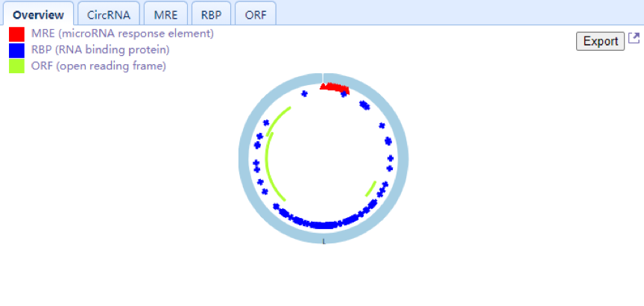This screenshot has width=644, height=306.
Task: Go to the ORF tab
Action: (x=255, y=14)
